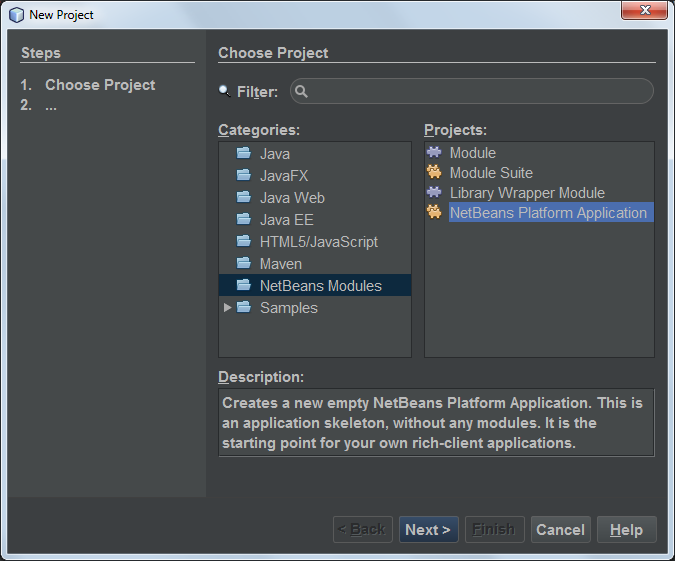Click the NetBeans Platform Application icon
The image size is (675, 561).
point(434,213)
